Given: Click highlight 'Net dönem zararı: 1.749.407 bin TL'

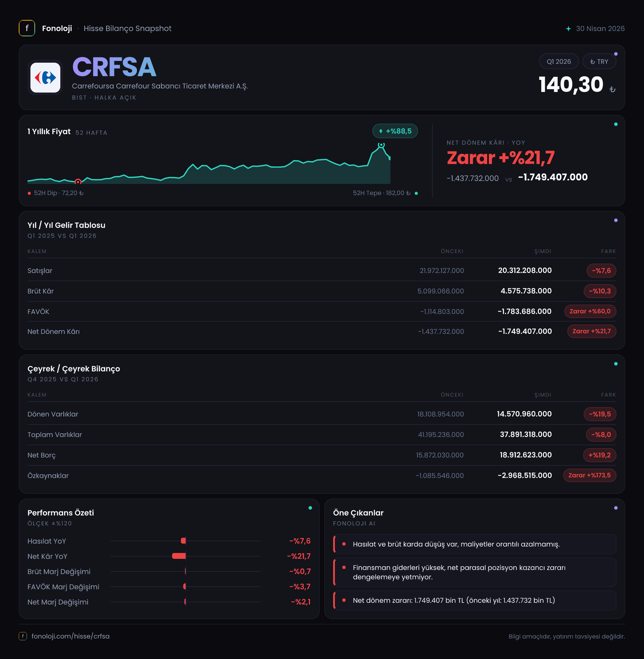Looking at the screenshot, I should point(475,600).
